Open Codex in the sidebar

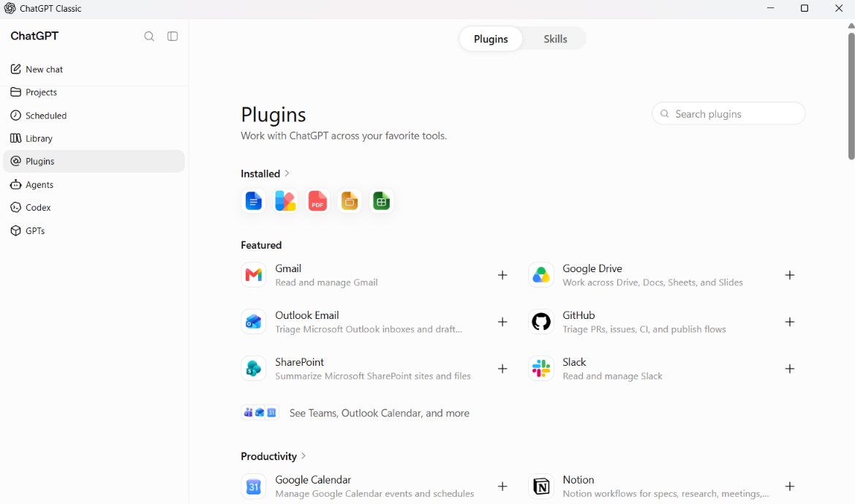tap(94, 207)
